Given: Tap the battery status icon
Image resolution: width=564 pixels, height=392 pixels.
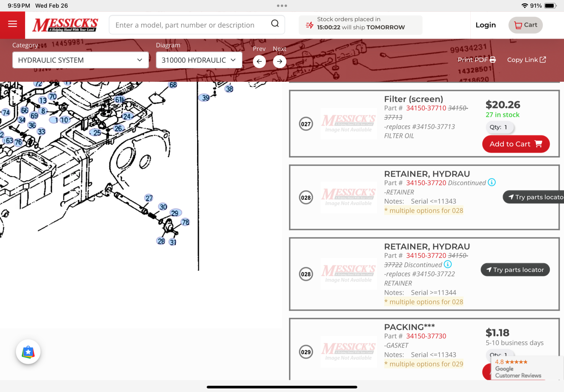Looking at the screenshot, I should pyautogui.click(x=551, y=6).
